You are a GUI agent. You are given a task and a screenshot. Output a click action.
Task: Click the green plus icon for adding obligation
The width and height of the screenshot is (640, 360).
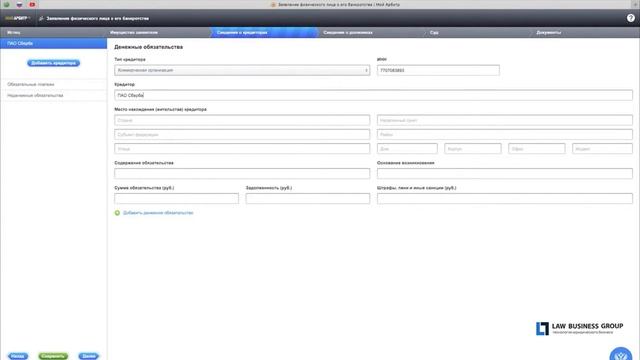(x=117, y=213)
